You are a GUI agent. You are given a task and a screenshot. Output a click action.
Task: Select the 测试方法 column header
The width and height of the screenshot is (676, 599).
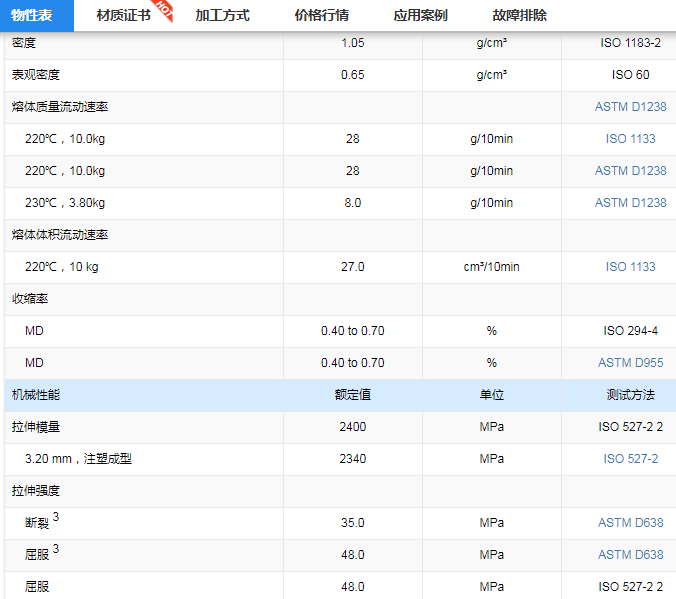pos(630,395)
